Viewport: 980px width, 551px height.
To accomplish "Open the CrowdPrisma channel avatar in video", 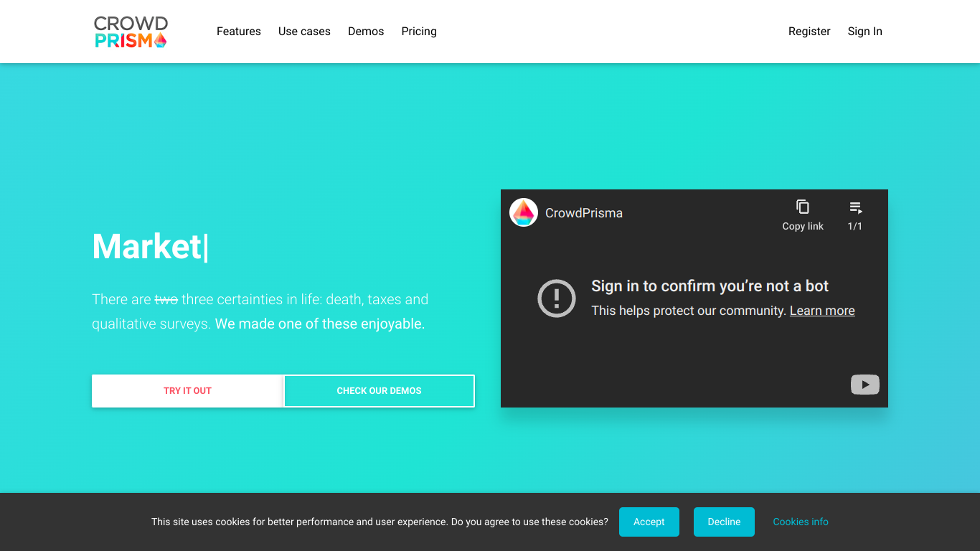I will tap(524, 212).
